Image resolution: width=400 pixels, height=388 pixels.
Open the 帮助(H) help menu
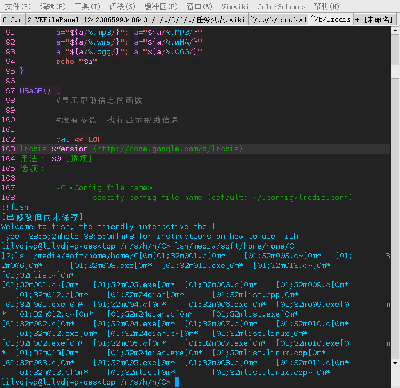point(326,6)
